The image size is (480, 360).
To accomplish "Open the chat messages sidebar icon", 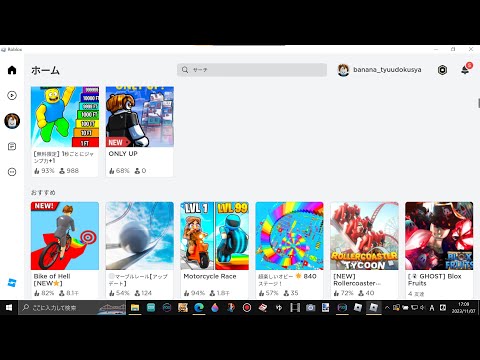I will (x=12, y=146).
